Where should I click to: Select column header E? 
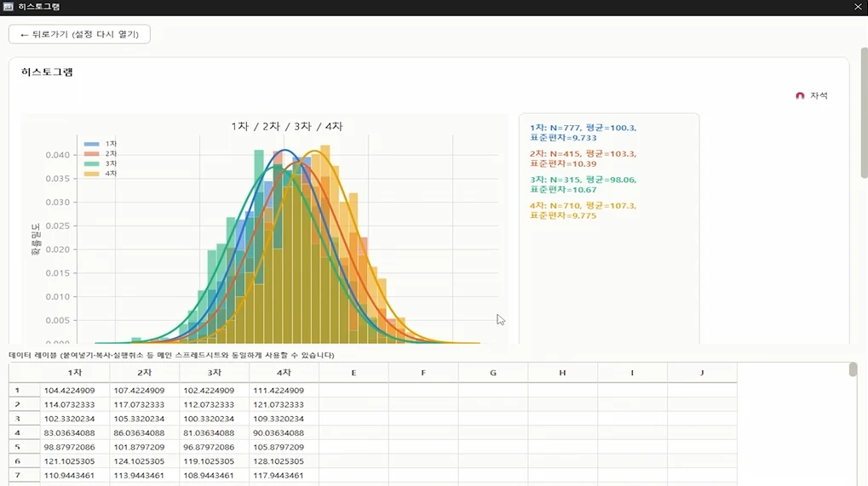(354, 373)
